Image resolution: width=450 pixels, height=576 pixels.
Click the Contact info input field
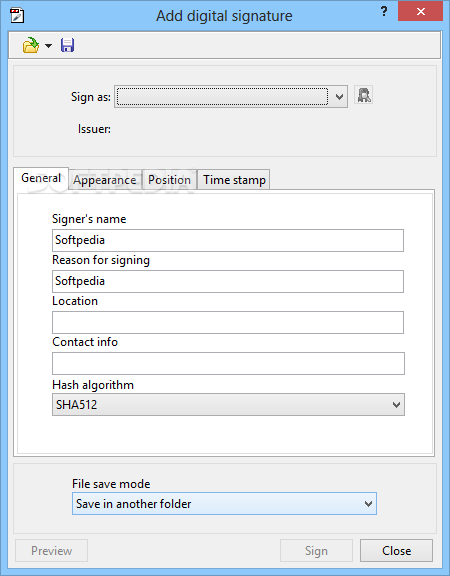coord(228,364)
